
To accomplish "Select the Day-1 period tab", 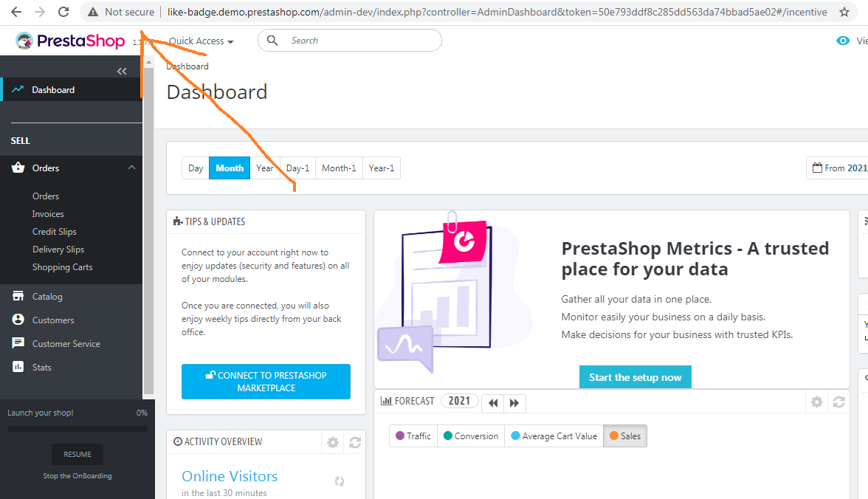I will click(x=298, y=168).
